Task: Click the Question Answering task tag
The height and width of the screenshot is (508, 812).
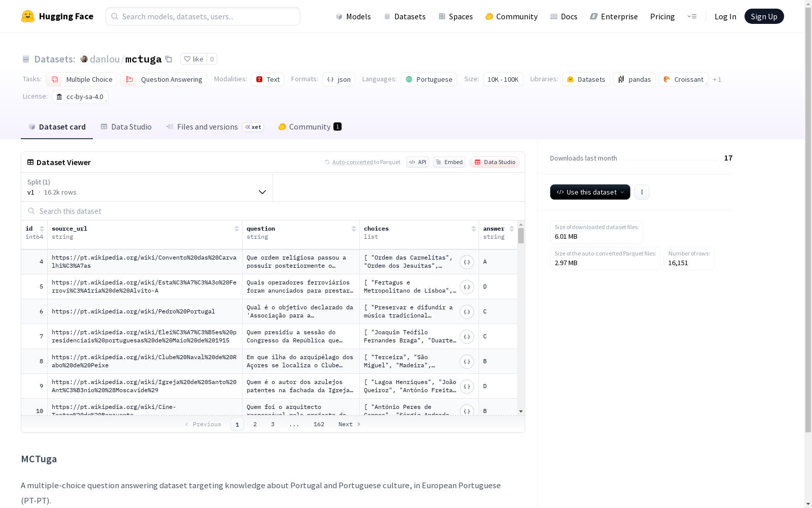Action: click(164, 79)
